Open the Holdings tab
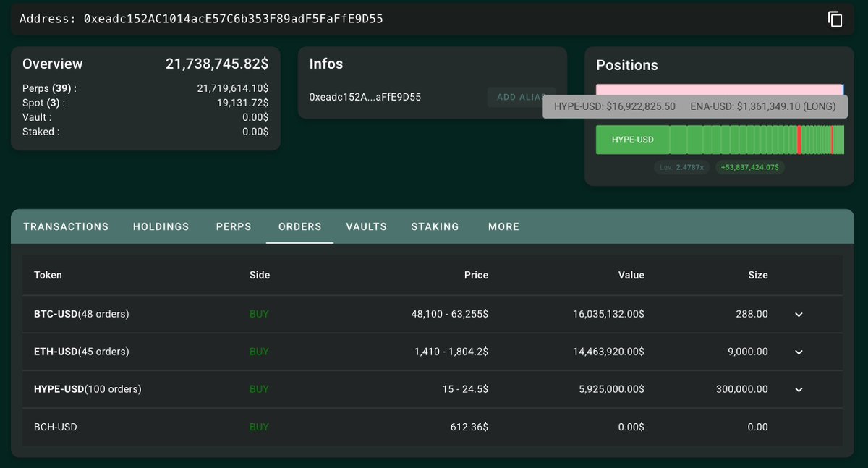868x468 pixels. 161,226
